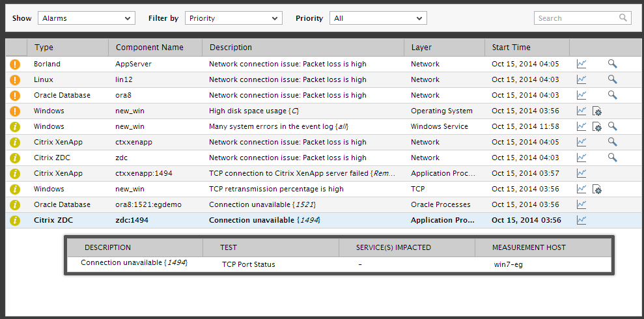
Task: Click Oct 15, 2014 11:58 start time
Action: coord(525,126)
